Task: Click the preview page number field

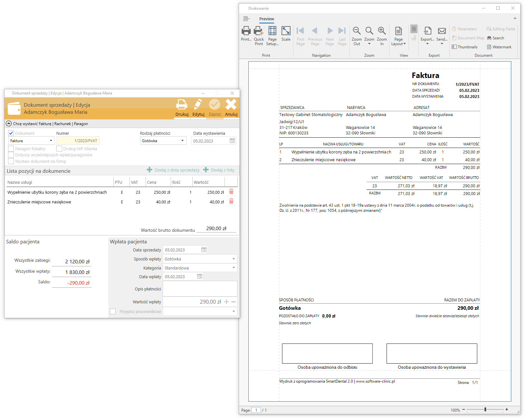Action: [x=256, y=410]
